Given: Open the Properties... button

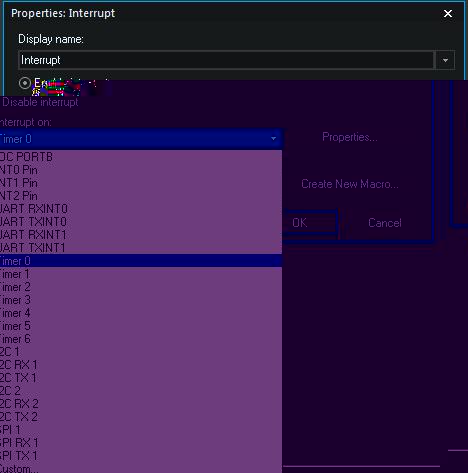Looking at the screenshot, I should click(x=350, y=137).
